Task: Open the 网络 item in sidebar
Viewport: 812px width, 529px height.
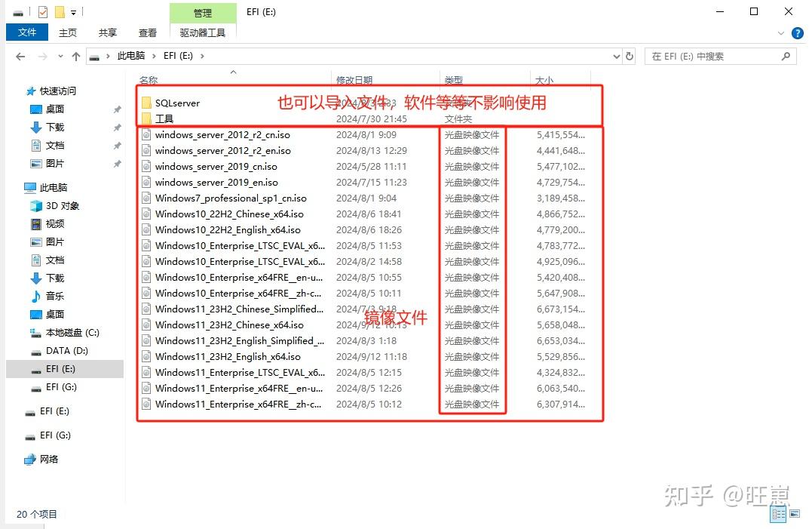Action: pyautogui.click(x=48, y=459)
